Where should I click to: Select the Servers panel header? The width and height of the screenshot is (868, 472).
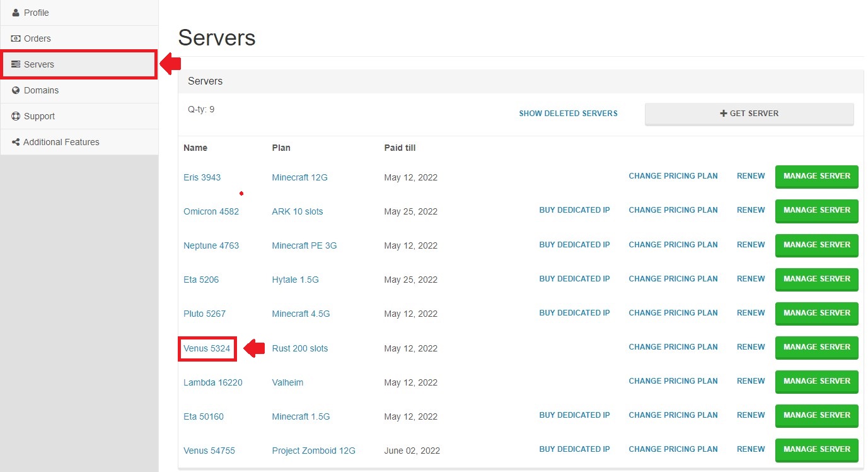205,81
